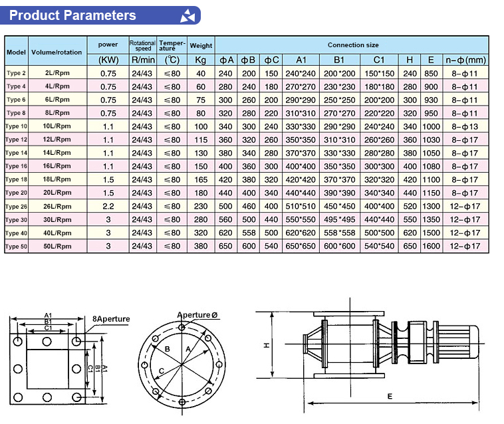This screenshot has height=424, width=504.
Task: Click C1 value 540*540 in Type 50 row
Action: pos(379,247)
